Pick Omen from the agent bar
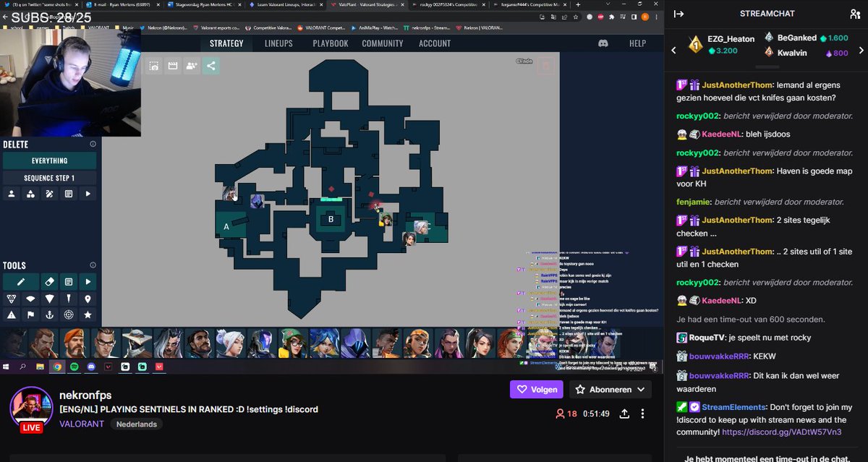868x462 pixels. point(354,343)
